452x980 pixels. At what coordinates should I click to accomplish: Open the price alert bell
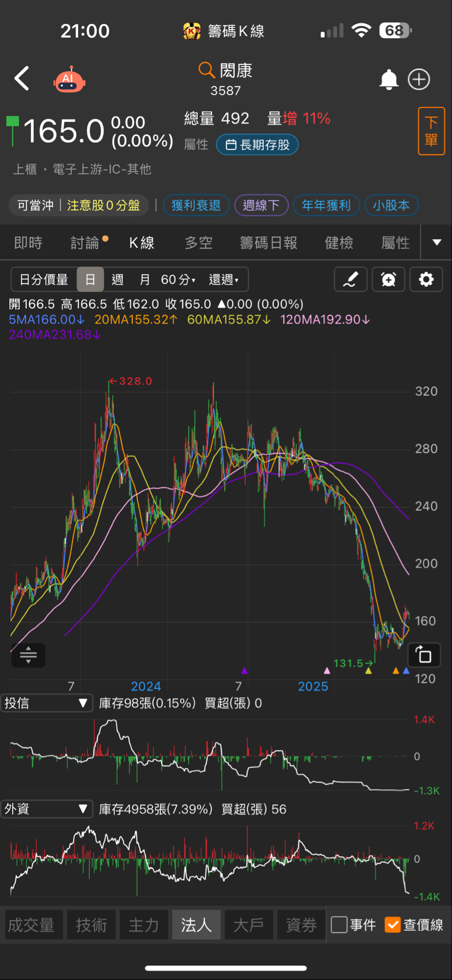[x=389, y=79]
